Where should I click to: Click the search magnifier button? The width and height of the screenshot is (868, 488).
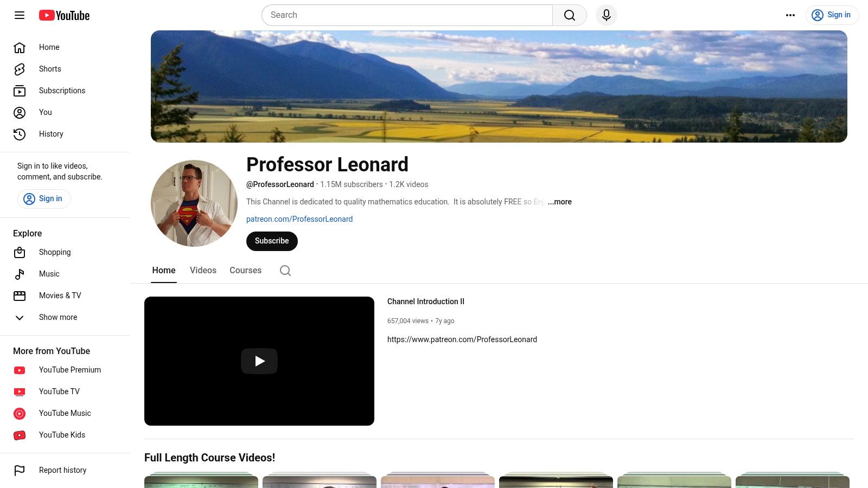point(570,15)
